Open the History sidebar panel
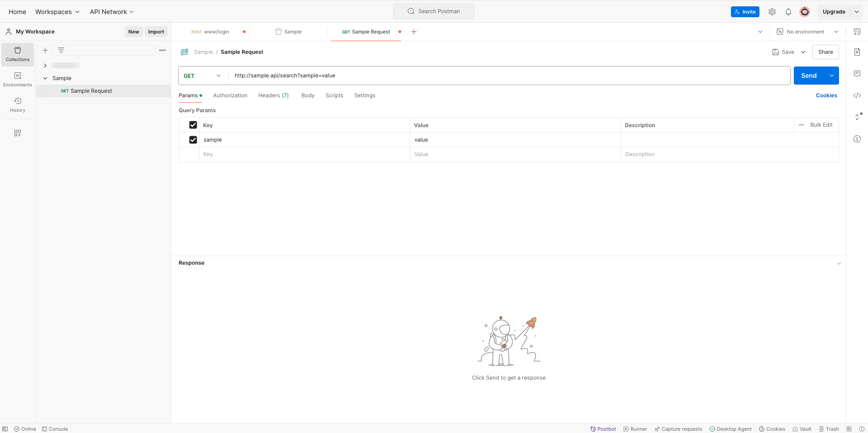The image size is (868, 433). coord(17,105)
